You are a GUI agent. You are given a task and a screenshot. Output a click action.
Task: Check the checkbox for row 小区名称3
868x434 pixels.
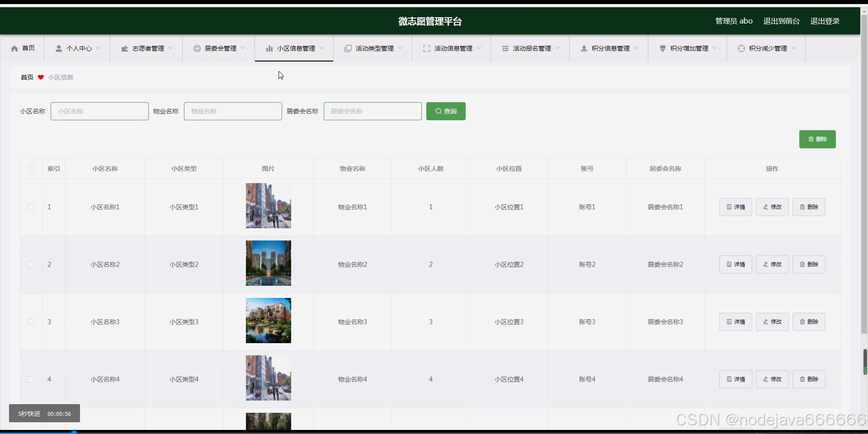coord(31,322)
